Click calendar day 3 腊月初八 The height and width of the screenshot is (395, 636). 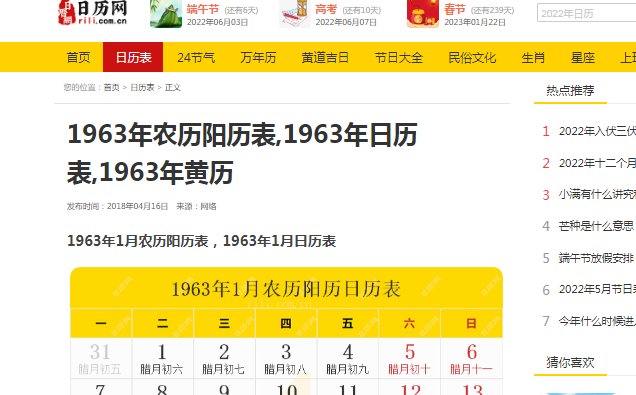[286, 359]
